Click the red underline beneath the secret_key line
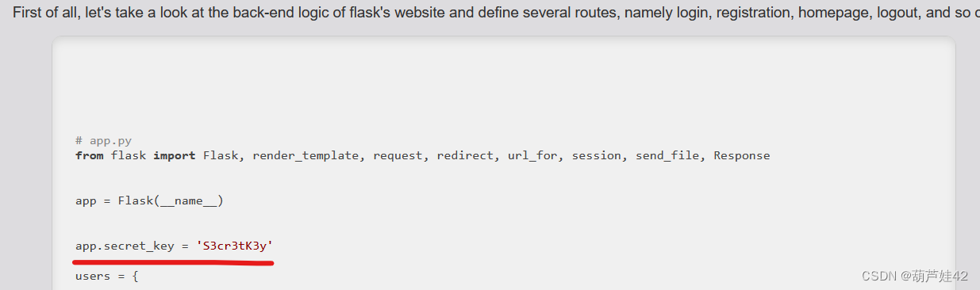Image resolution: width=980 pixels, height=290 pixels. tap(174, 260)
